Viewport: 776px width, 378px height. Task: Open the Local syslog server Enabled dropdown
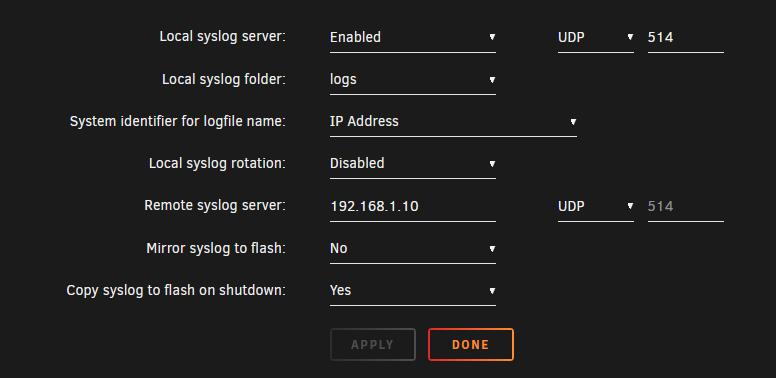pyautogui.click(x=413, y=38)
